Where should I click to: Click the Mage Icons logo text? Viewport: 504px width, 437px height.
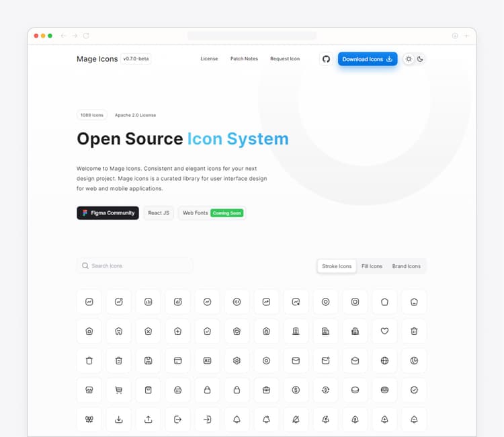tap(97, 59)
